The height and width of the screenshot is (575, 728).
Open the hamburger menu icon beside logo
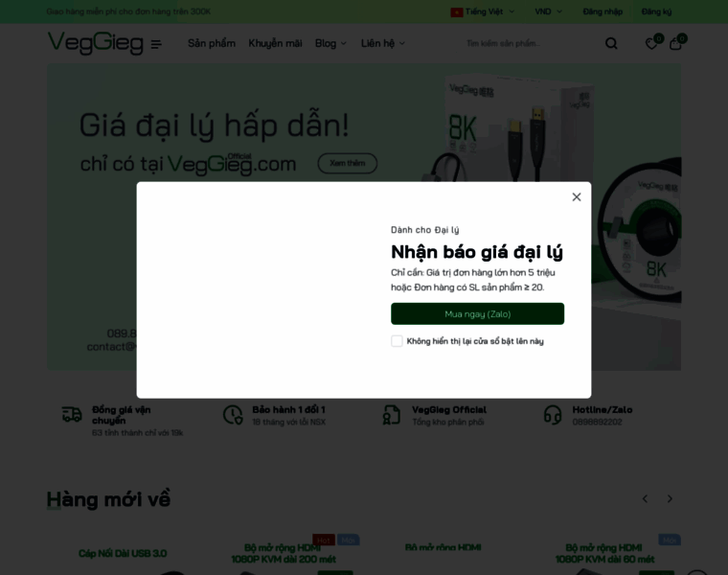[156, 44]
